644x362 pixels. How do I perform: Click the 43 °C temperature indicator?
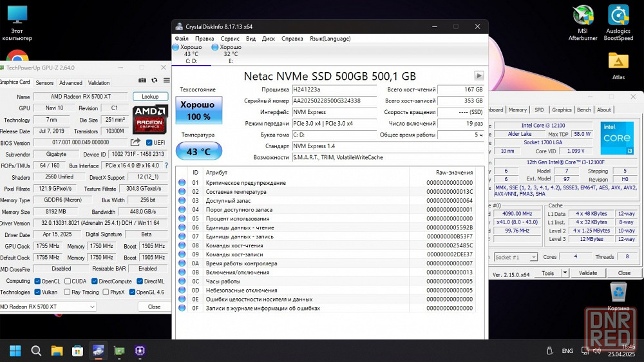point(199,151)
